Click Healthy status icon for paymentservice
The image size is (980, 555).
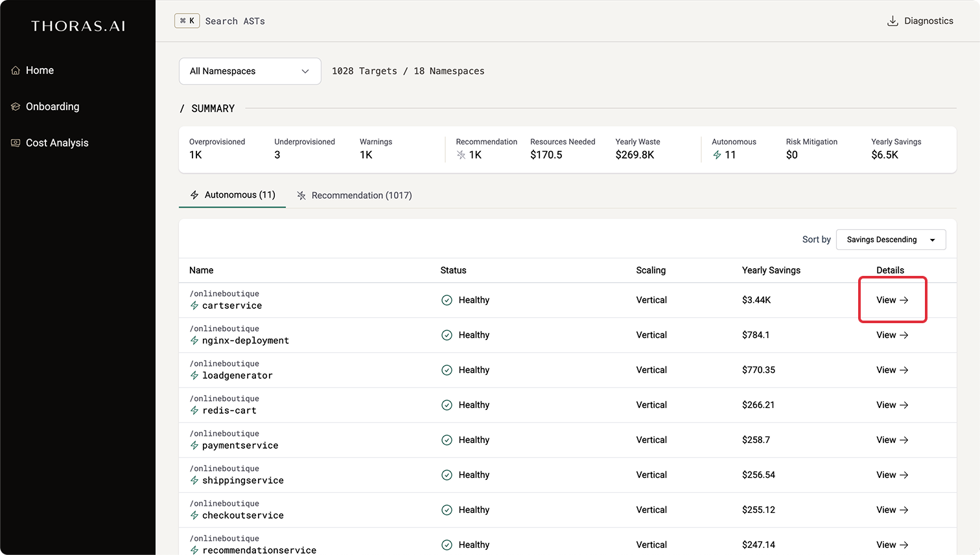(x=447, y=440)
